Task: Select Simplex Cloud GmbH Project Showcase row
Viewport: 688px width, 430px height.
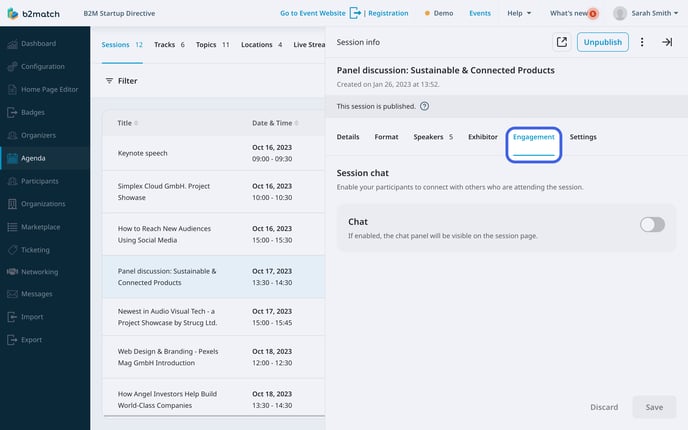Action: [214, 192]
